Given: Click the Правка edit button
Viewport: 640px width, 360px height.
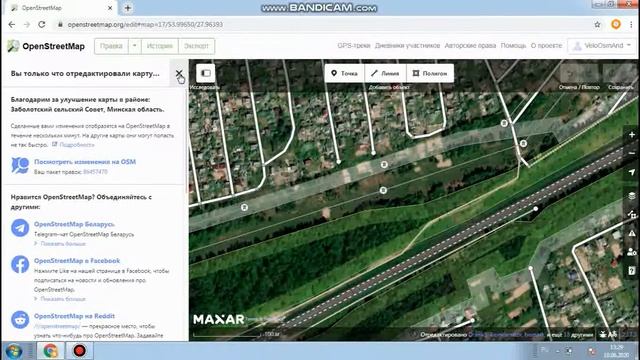Looking at the screenshot, I should [x=111, y=46].
